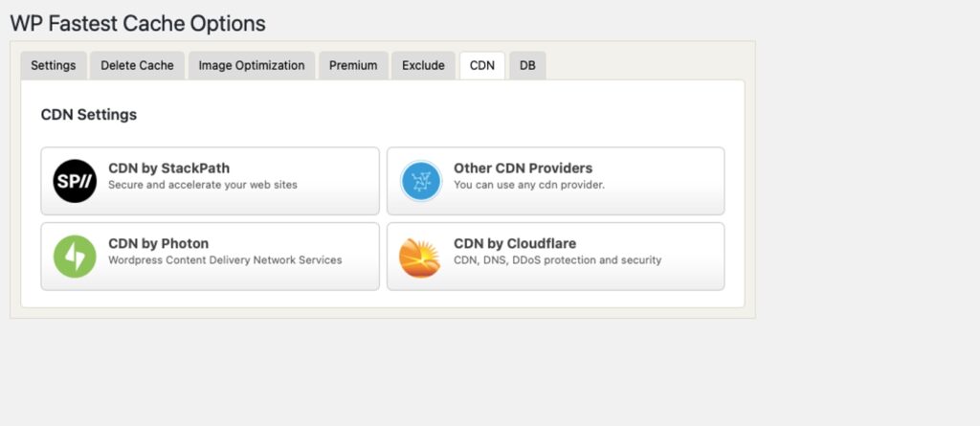Screen dimensions: 980x426
Task: Pick the CDN by Photon title
Action: pos(158,243)
